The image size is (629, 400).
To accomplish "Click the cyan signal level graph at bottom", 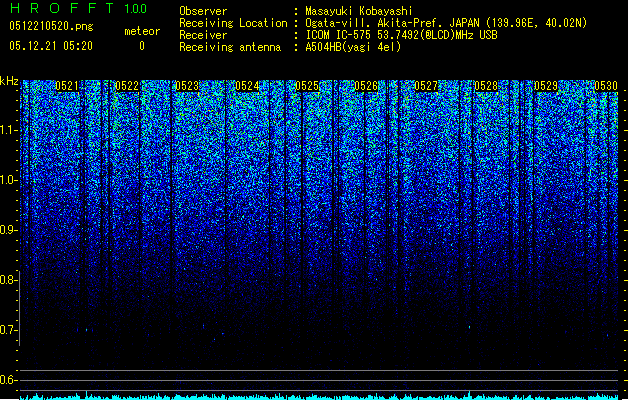I will coord(319,396).
